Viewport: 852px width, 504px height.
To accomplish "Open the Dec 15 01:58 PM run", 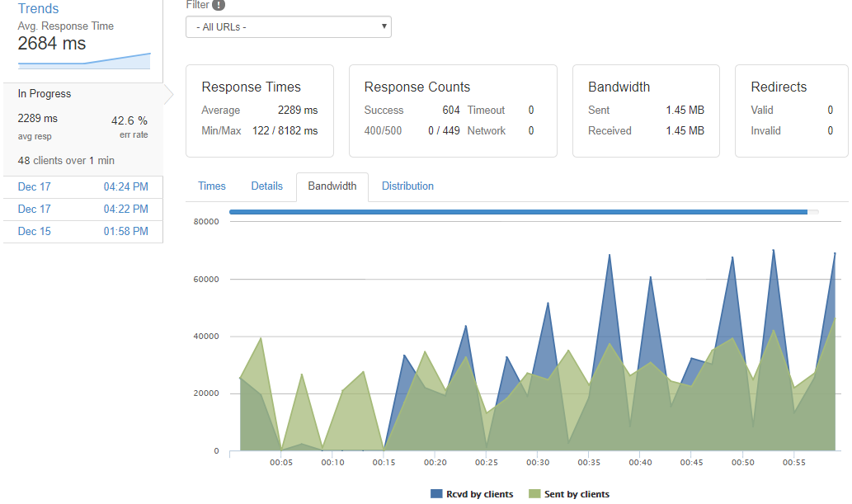I will coord(82,232).
